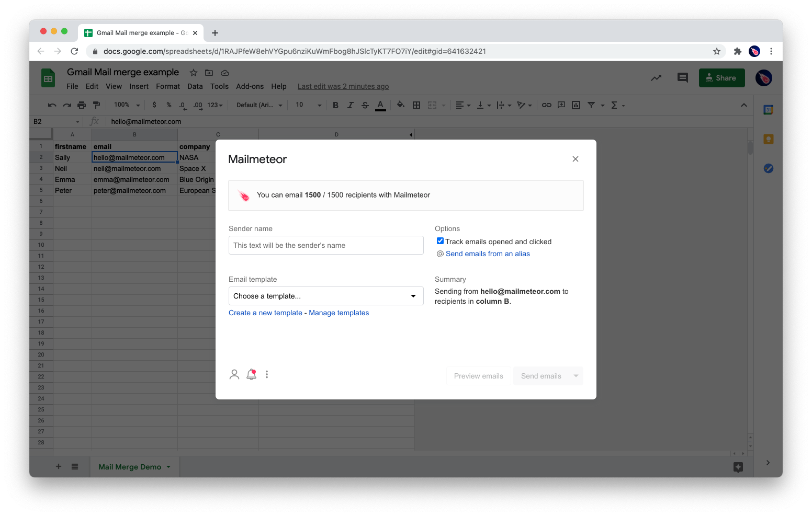
Task: Expand the Send emails arrow dropdown
Action: click(x=576, y=376)
